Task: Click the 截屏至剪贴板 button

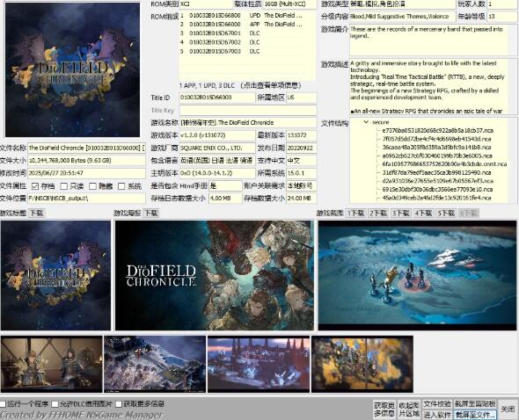Action: [x=475, y=404]
